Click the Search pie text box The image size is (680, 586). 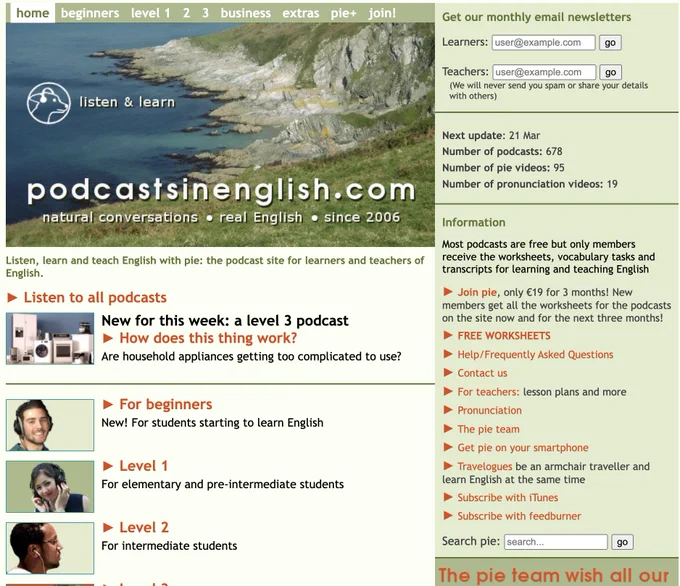tap(555, 542)
